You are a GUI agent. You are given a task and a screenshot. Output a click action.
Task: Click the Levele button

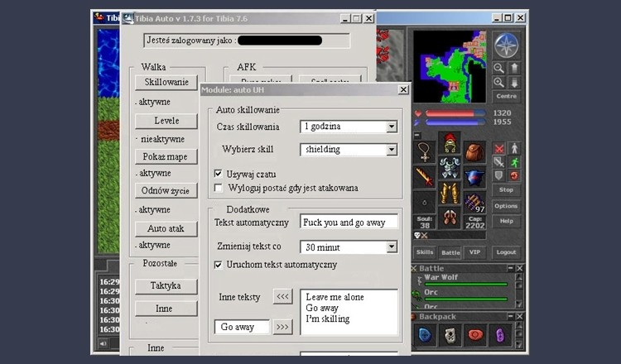166,121
